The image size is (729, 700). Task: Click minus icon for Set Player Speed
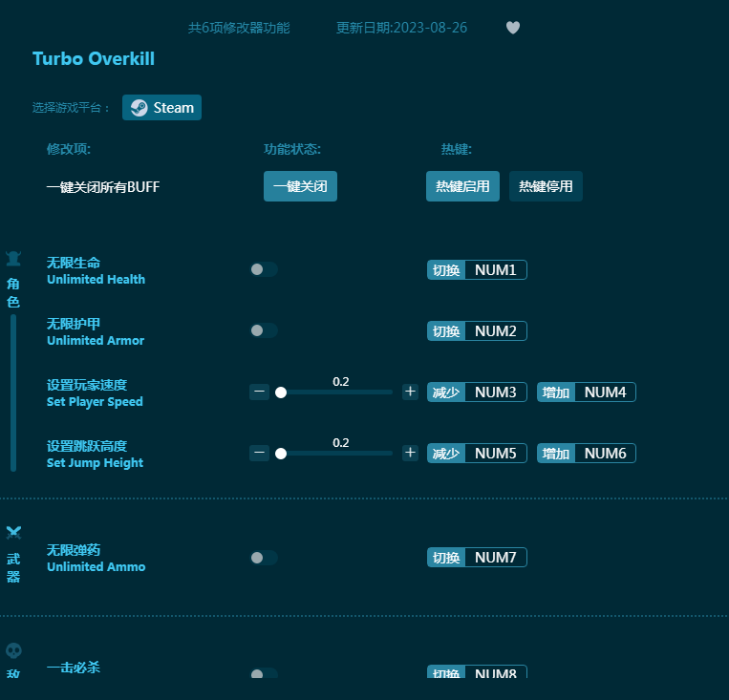tap(259, 392)
